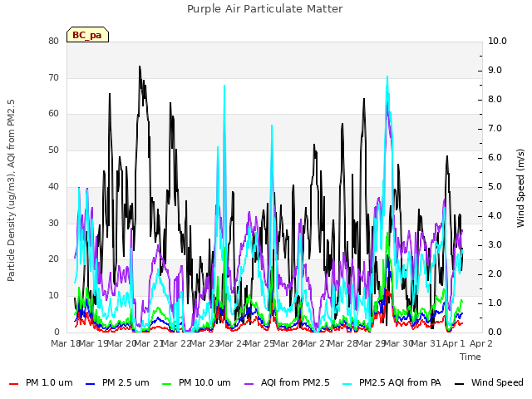
Task: Click the Apr 1 x-axis label
Action: [x=454, y=343]
